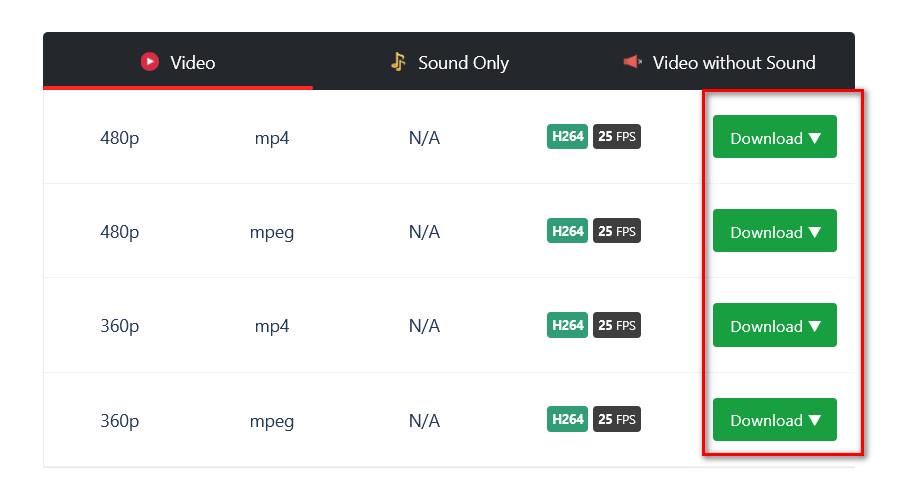Viewport: 898px width, 489px height.
Task: Click the mpeg format cell in the 480p row
Action: click(x=272, y=232)
